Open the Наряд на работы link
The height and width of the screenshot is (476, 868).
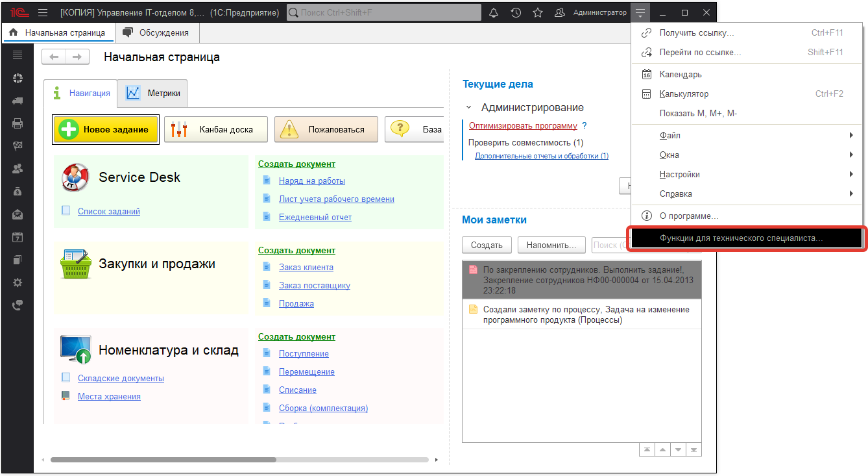click(311, 181)
